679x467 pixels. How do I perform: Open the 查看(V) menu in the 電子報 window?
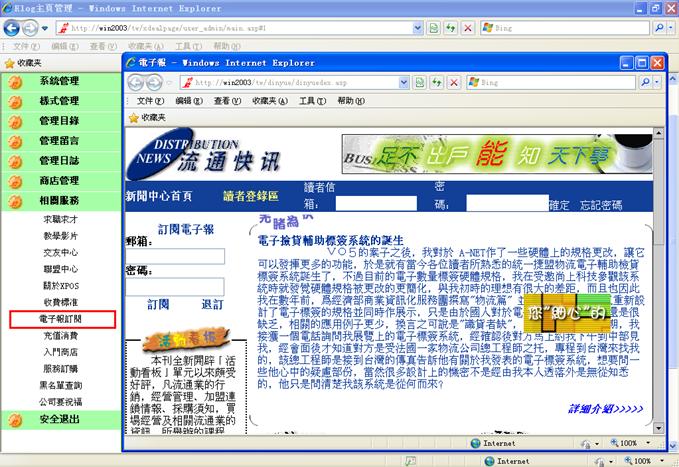[227, 101]
